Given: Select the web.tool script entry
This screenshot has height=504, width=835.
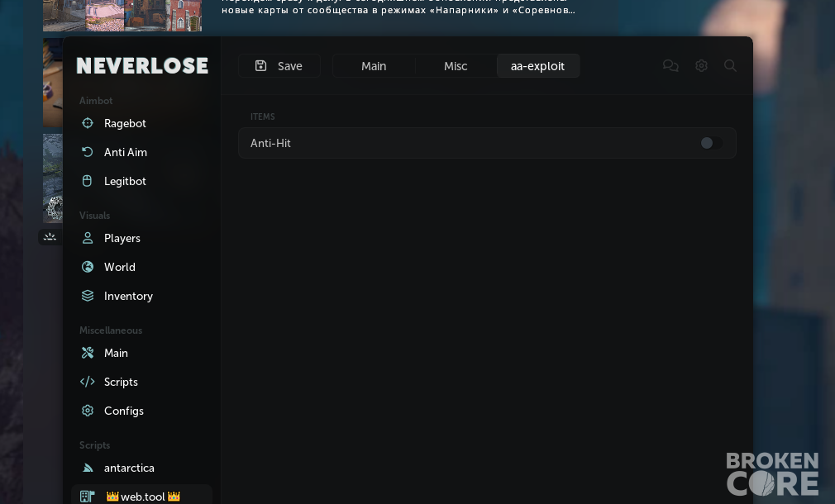Looking at the screenshot, I should point(141,496).
